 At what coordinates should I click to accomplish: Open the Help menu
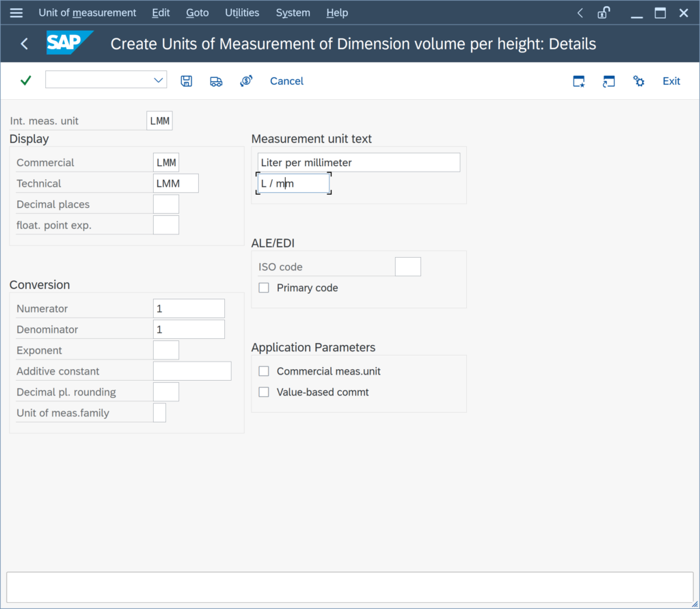click(x=337, y=13)
